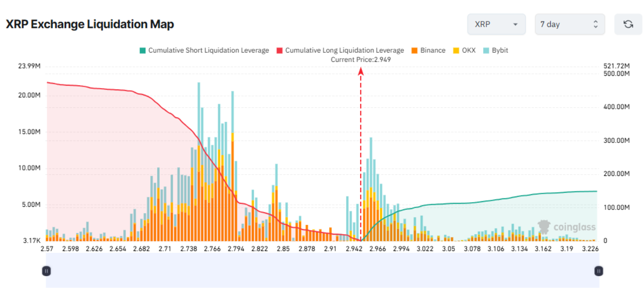Click the middle of the zoom range slider

pos(322,271)
